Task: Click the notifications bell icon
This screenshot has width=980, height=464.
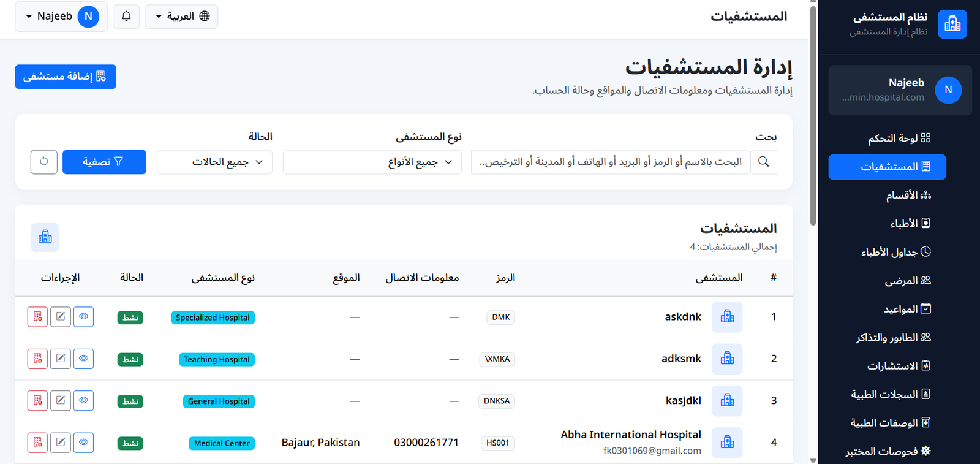Action: (126, 17)
